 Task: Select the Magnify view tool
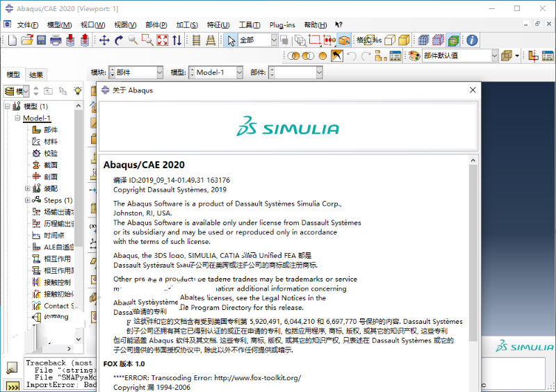(133, 40)
